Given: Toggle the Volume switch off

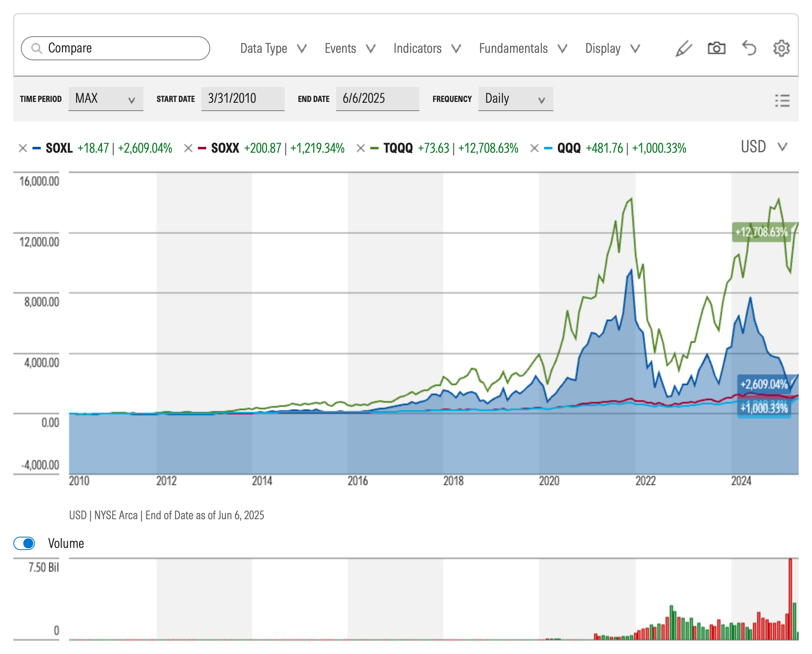Looking at the screenshot, I should tap(25, 543).
